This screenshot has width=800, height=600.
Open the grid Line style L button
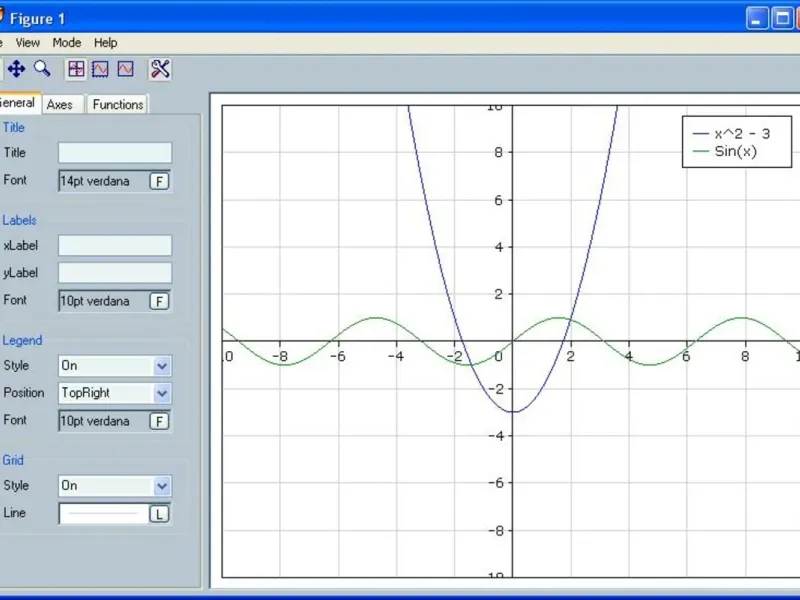click(159, 514)
